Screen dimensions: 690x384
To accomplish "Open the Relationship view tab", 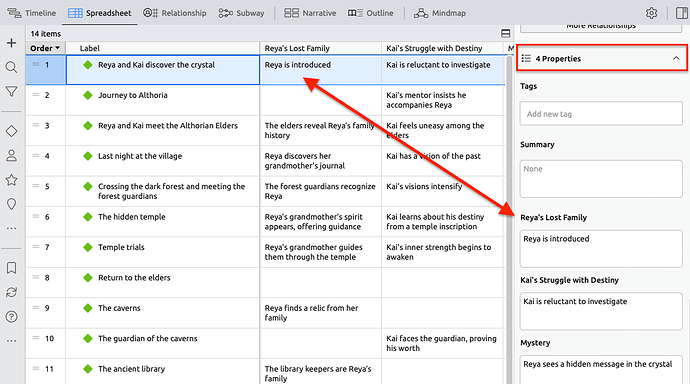I will [x=175, y=13].
